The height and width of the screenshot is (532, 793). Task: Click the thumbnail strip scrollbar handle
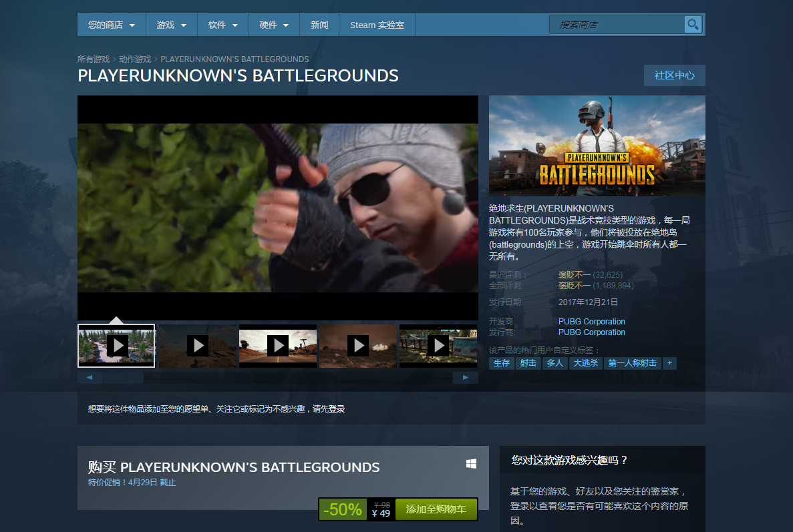pyautogui.click(x=123, y=377)
